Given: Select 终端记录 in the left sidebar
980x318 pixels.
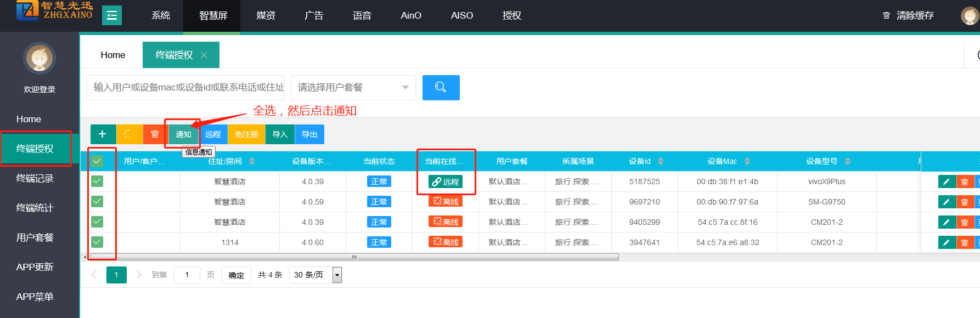Looking at the screenshot, I should (35, 178).
